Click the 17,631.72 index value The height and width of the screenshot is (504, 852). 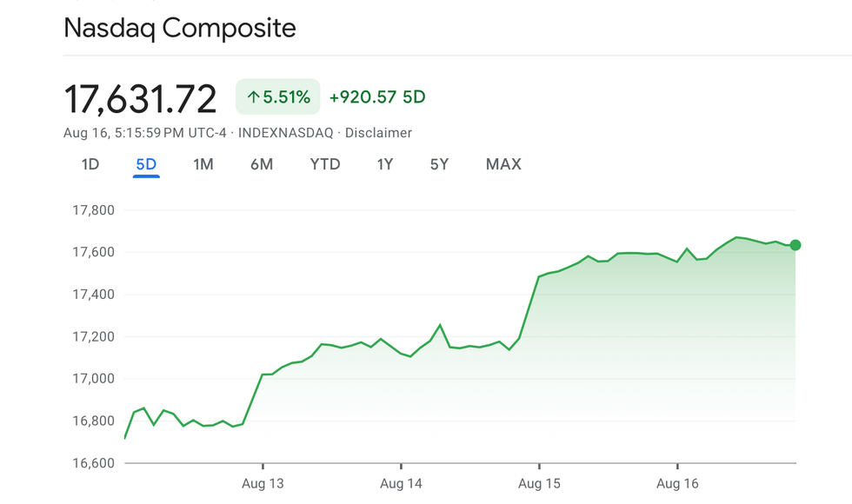point(140,99)
